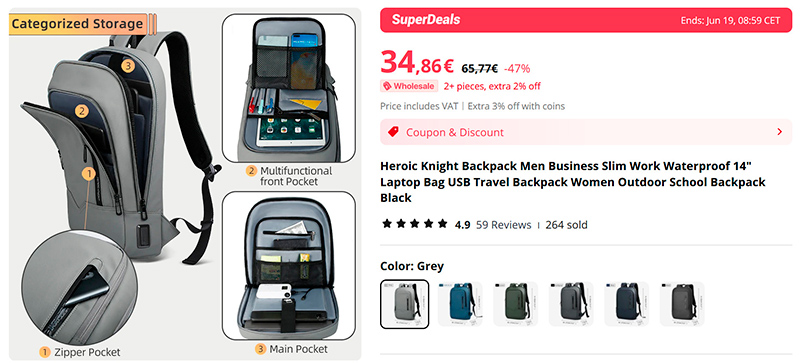This screenshot has height=363, width=800.
Task: Click the USB port on the backpack side
Action: (144, 235)
